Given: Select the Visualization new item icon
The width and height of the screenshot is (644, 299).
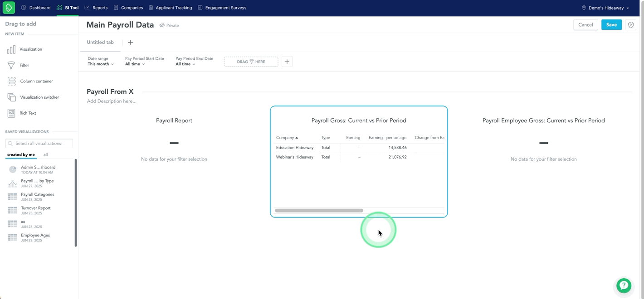Looking at the screenshot, I should (11, 49).
